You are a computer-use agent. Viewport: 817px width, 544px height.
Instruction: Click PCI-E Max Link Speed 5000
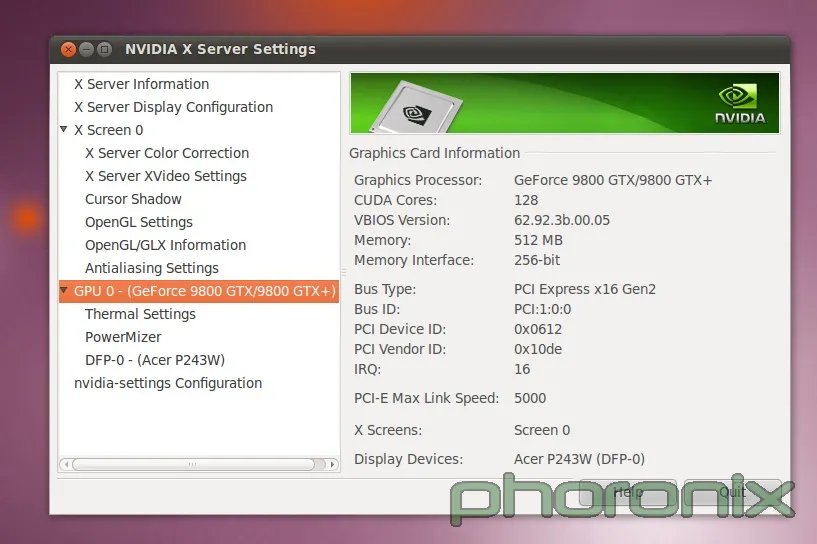(530, 398)
